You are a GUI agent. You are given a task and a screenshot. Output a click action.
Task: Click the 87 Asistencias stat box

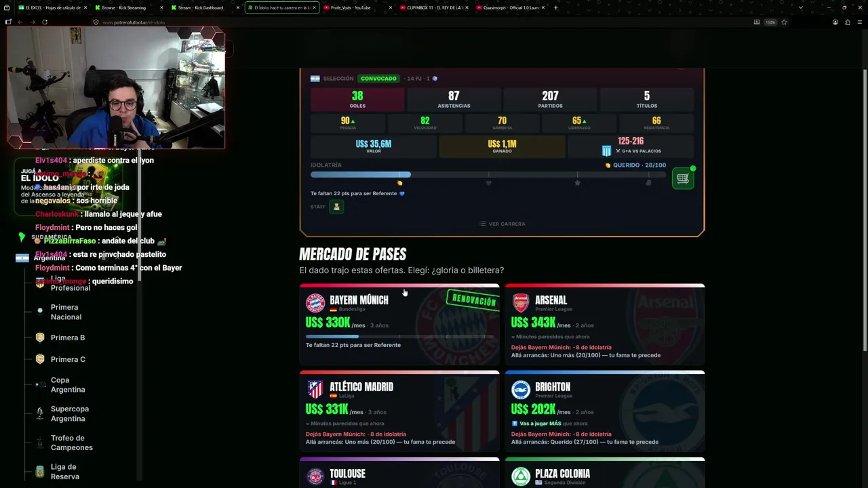[454, 100]
